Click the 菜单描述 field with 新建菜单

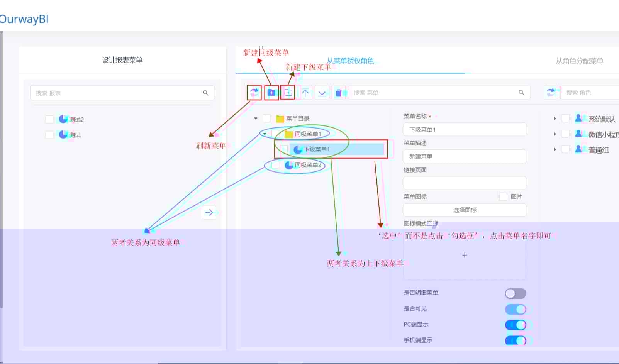click(x=465, y=156)
